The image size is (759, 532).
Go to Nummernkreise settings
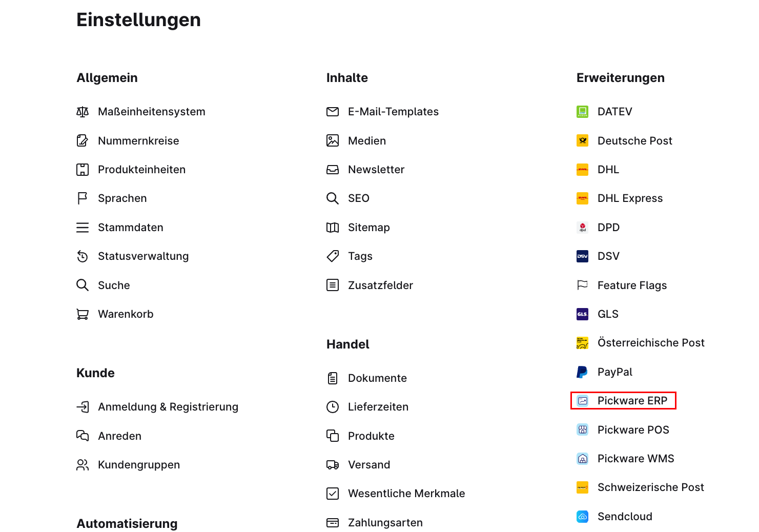[x=138, y=141]
